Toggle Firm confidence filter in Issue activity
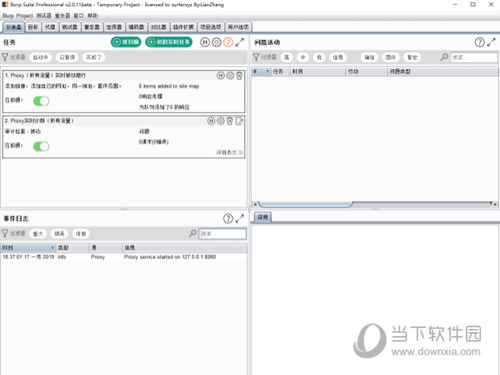 (x=391, y=57)
